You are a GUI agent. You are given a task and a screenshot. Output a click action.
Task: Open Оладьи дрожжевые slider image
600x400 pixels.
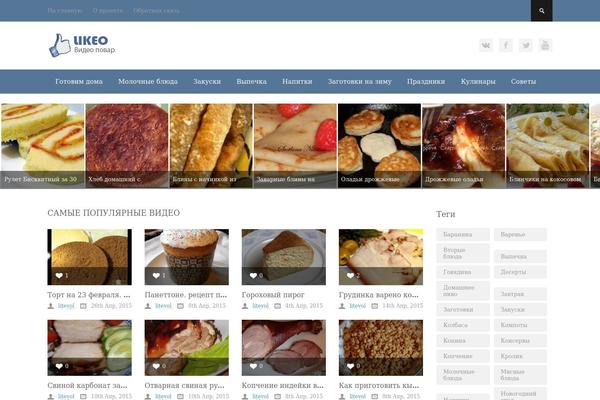point(379,146)
